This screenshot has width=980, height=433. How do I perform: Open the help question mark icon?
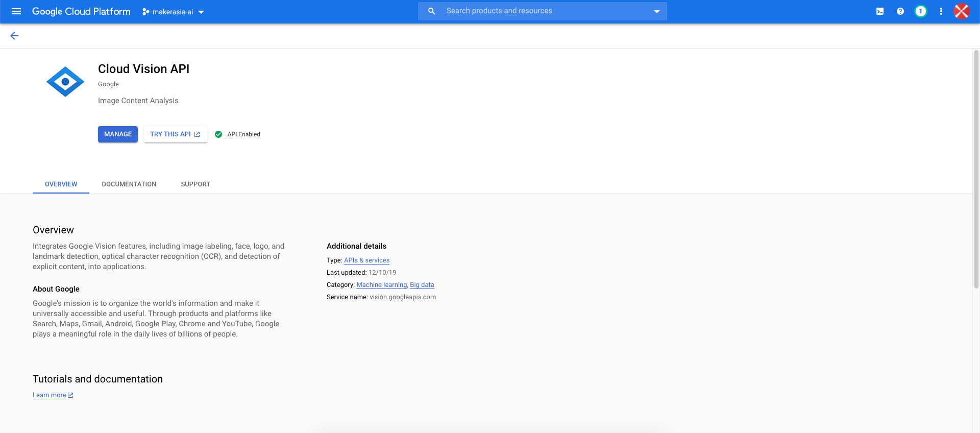click(900, 11)
